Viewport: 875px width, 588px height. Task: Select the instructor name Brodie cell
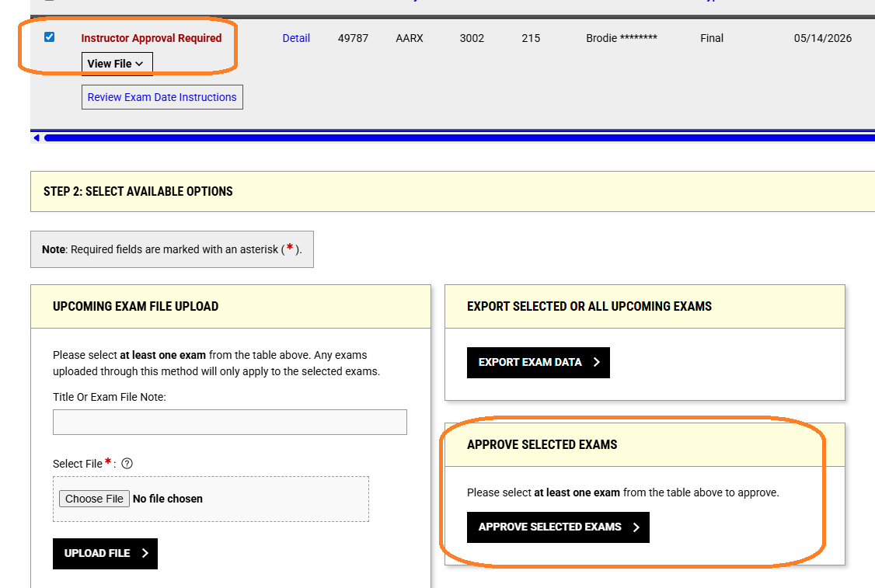coord(622,38)
